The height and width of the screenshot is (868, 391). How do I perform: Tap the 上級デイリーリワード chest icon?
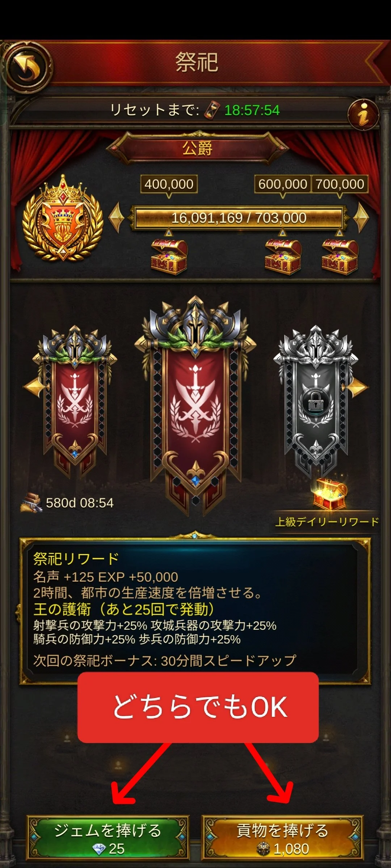330,493
